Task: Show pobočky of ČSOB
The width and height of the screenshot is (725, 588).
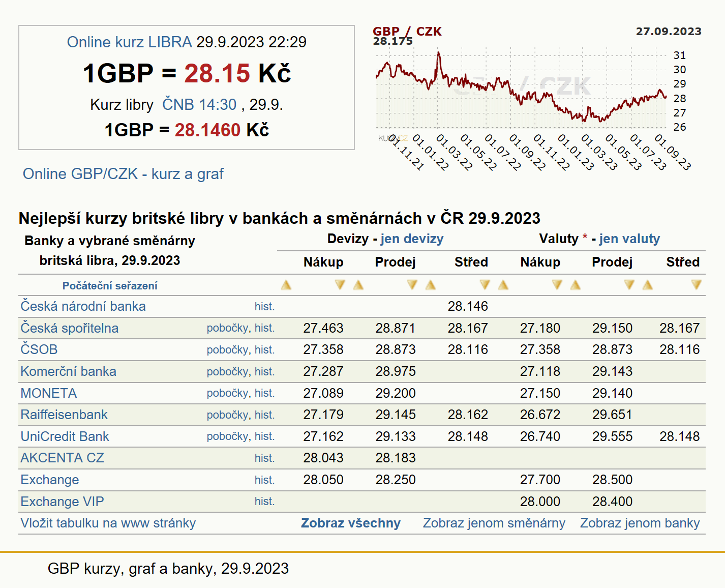Action: point(227,350)
